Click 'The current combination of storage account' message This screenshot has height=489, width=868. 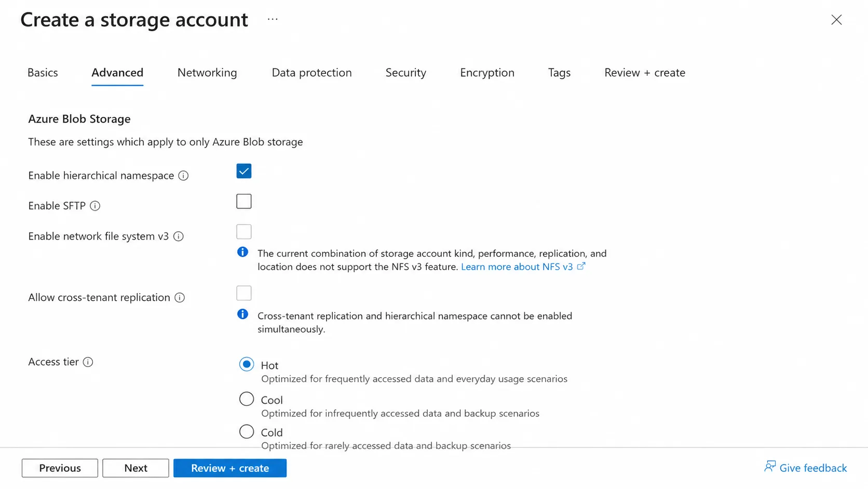pos(432,260)
